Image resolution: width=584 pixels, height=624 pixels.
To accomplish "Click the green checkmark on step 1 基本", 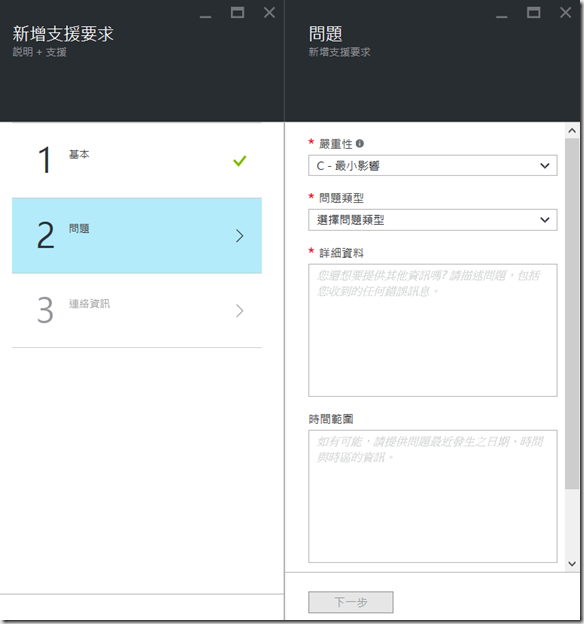I will click(x=240, y=161).
